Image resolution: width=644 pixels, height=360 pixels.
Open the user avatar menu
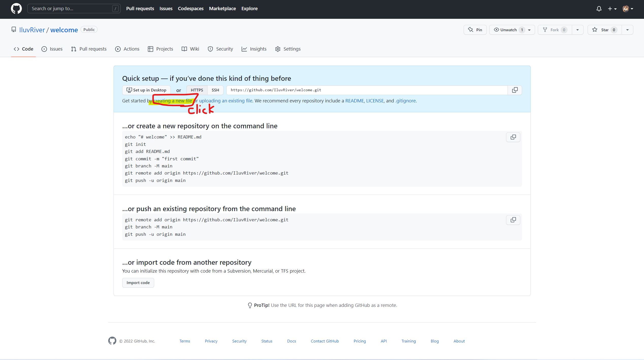(628, 9)
